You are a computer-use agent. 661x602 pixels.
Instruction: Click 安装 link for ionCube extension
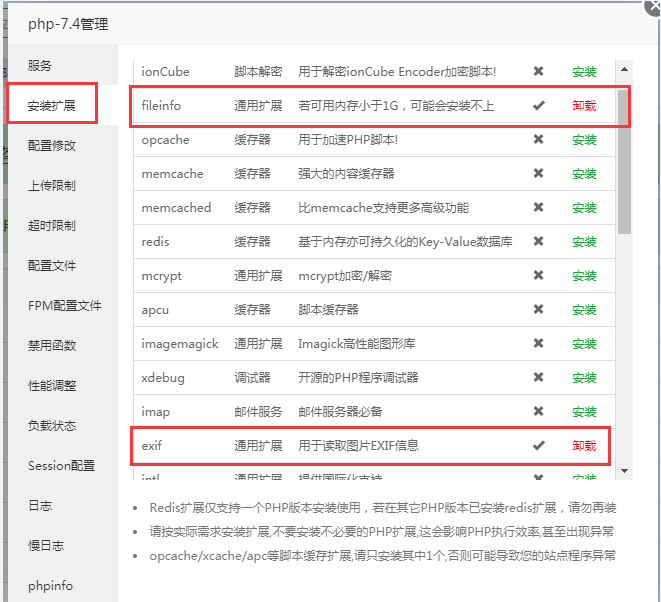584,72
